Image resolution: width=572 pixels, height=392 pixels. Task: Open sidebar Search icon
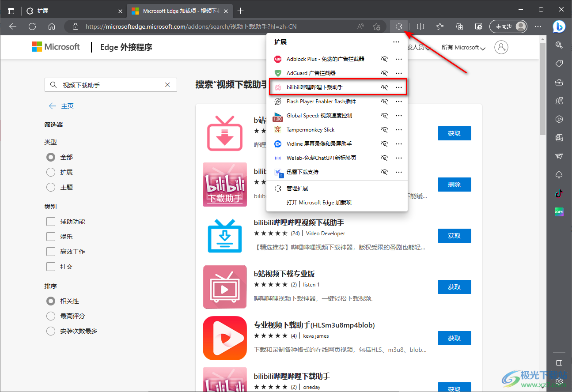click(x=559, y=45)
